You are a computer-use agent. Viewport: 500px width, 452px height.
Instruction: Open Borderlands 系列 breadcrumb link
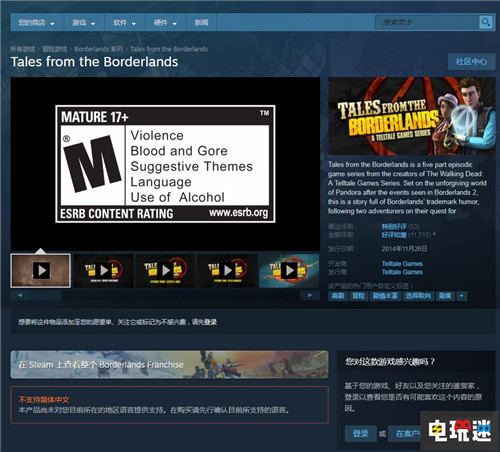(x=99, y=49)
